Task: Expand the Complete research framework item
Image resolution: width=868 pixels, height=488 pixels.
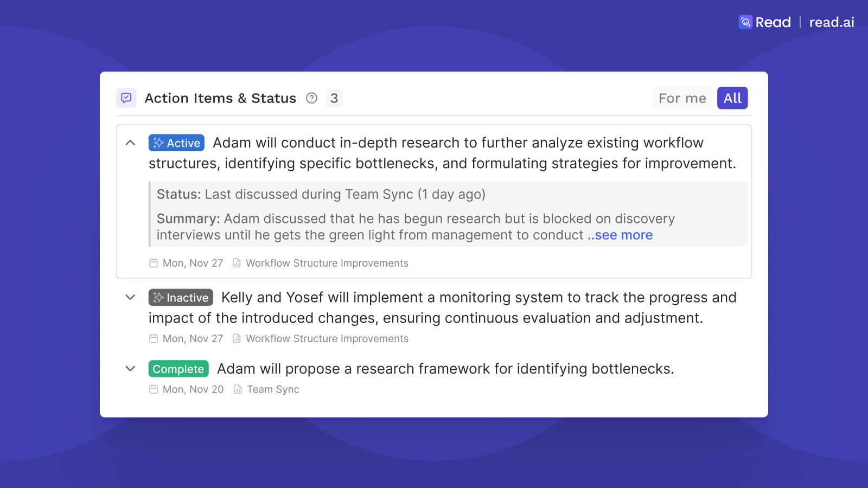Action: click(x=130, y=369)
